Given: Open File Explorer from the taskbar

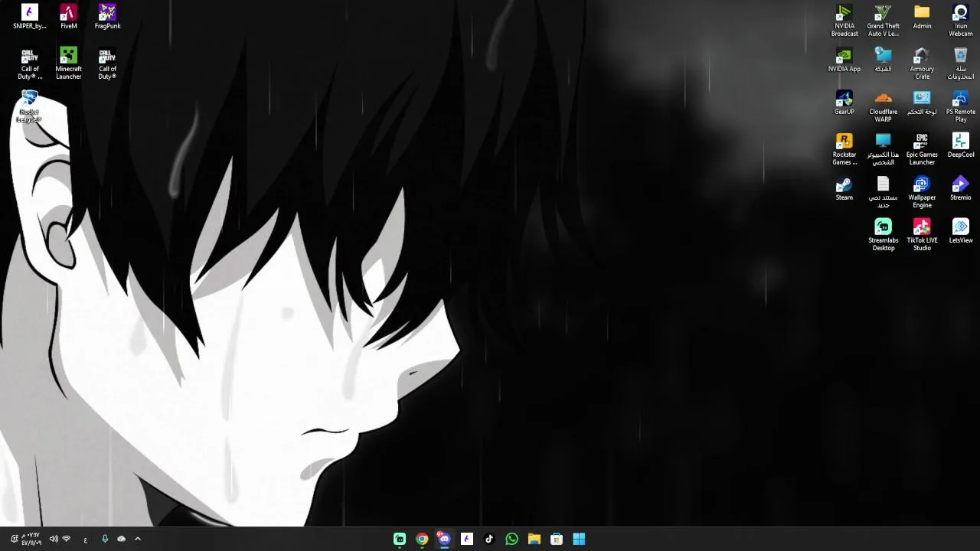Looking at the screenshot, I should 534,539.
